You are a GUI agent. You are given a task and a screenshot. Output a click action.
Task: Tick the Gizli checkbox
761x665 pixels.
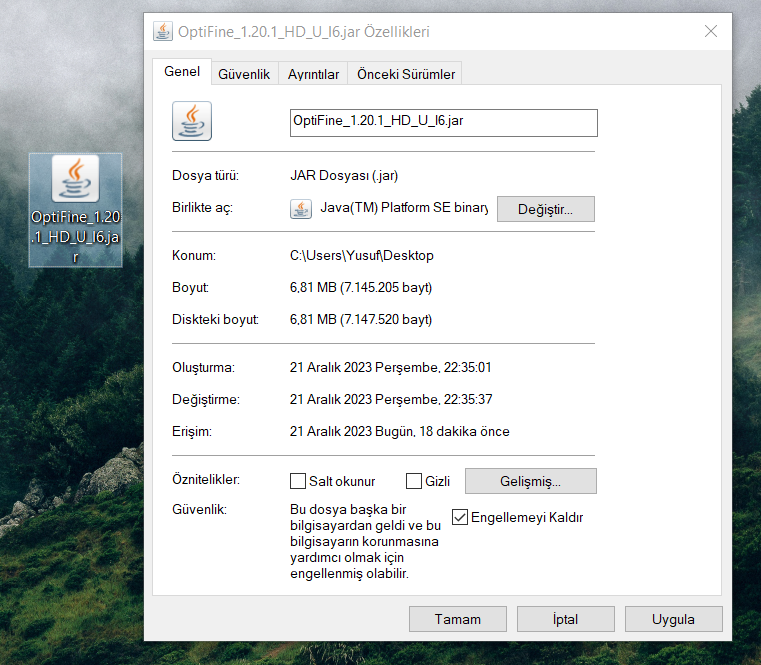click(x=414, y=481)
